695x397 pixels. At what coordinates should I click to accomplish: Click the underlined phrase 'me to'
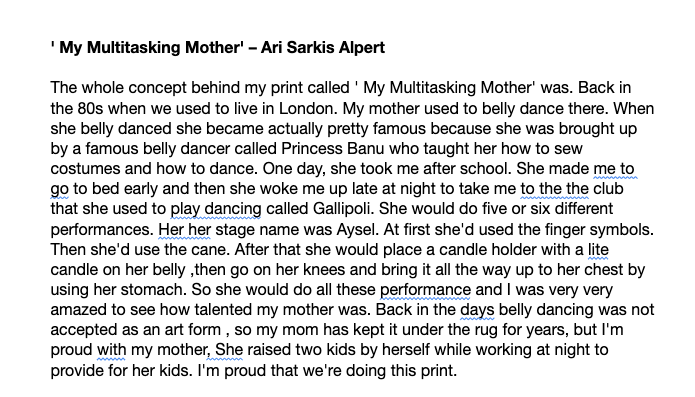[x=614, y=169]
